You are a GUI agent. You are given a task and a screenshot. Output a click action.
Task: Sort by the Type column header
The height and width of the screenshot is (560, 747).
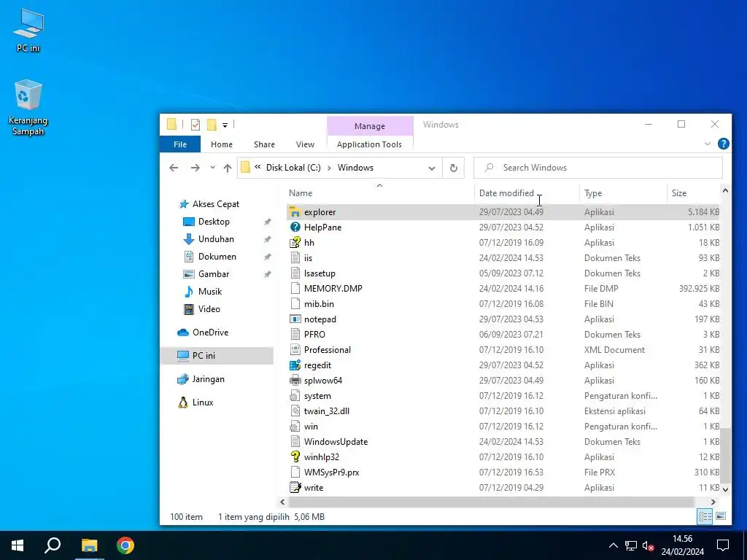coord(593,192)
